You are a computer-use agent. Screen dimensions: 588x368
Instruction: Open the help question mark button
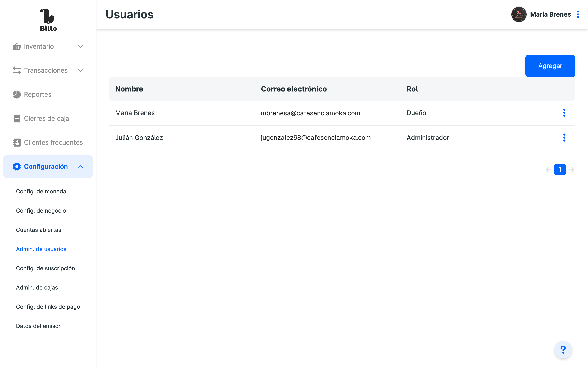(x=563, y=350)
